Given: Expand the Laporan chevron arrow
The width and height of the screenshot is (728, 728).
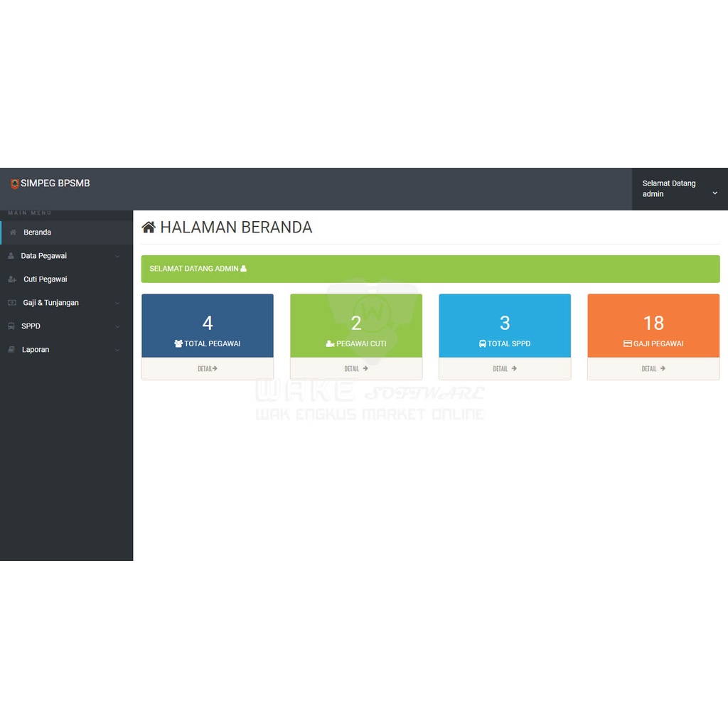Looking at the screenshot, I should point(117,350).
